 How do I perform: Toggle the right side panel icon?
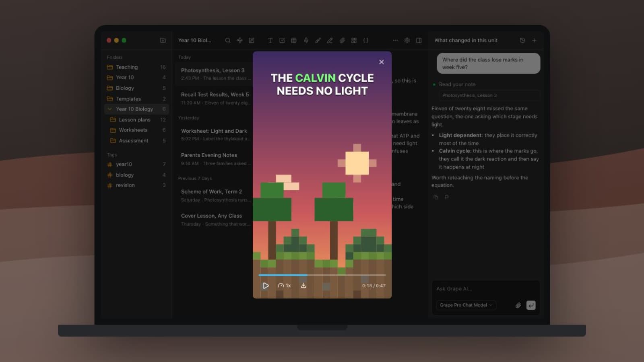[x=419, y=40]
